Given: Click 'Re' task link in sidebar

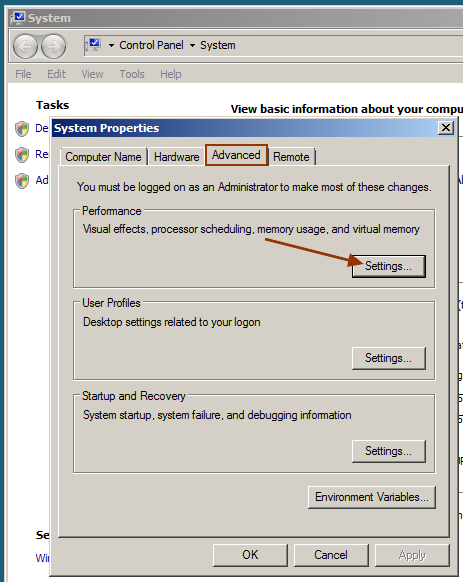Looking at the screenshot, I should coord(42,154).
